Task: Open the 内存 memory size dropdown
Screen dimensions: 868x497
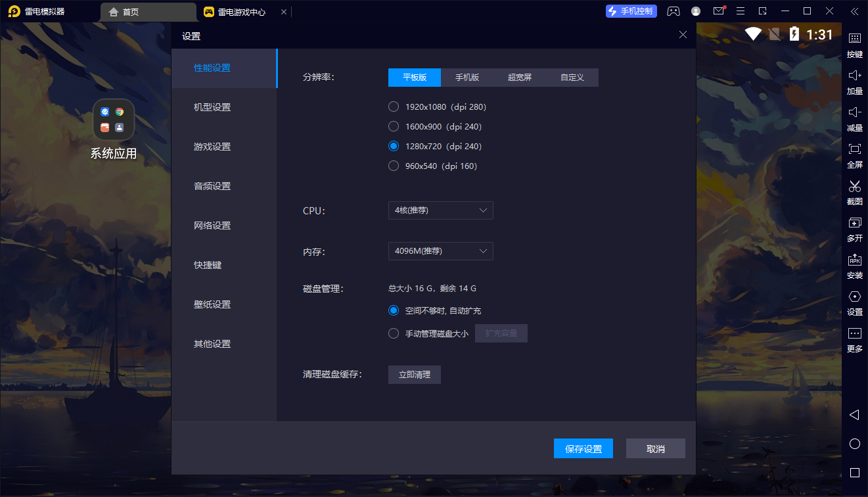Action: click(440, 251)
